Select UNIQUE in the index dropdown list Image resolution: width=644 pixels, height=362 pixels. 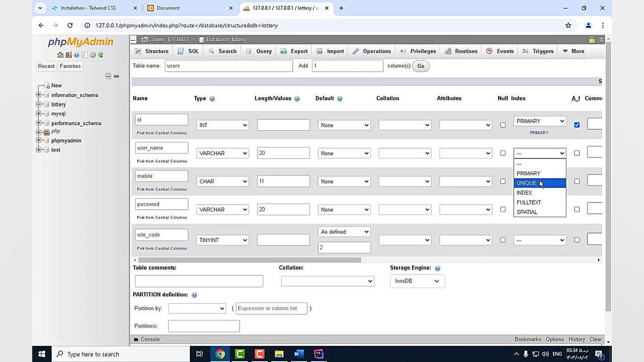point(540,183)
